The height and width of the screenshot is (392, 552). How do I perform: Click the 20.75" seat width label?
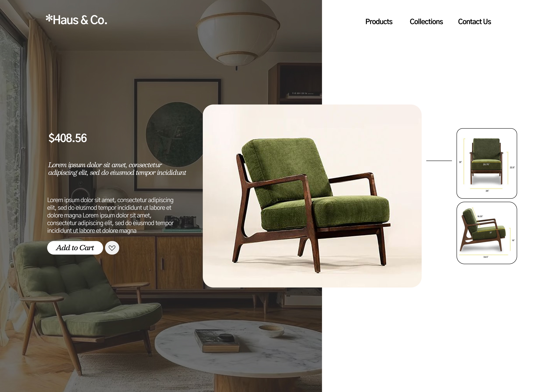[x=486, y=164]
